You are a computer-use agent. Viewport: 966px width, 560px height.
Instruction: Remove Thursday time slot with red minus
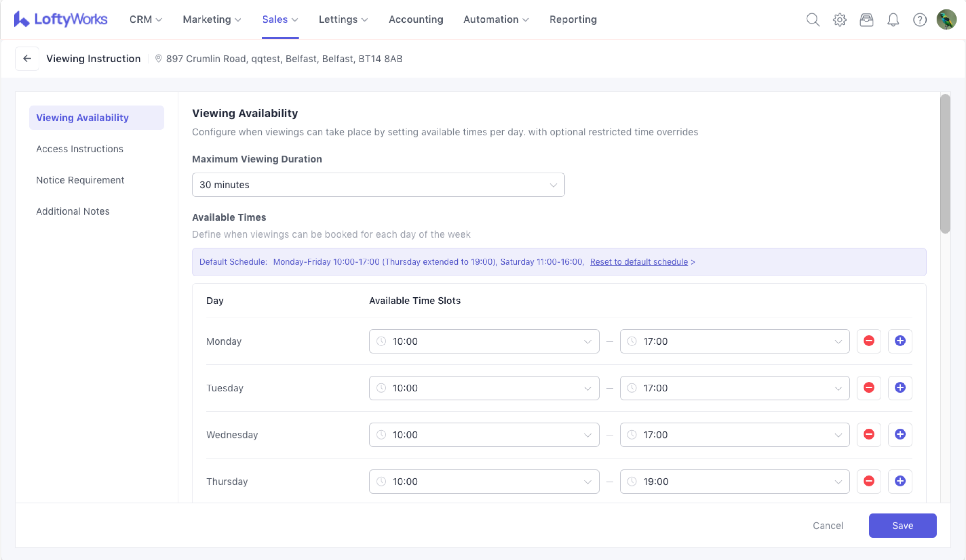[869, 481]
